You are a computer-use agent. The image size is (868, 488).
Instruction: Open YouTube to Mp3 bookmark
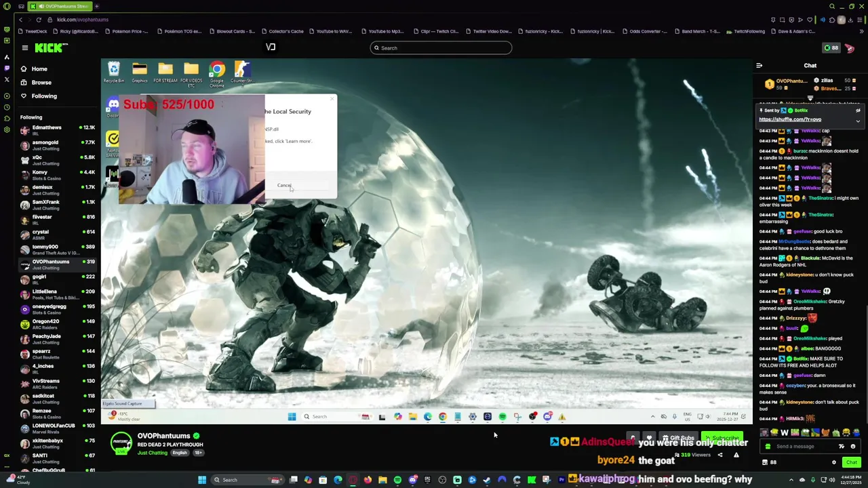(382, 31)
